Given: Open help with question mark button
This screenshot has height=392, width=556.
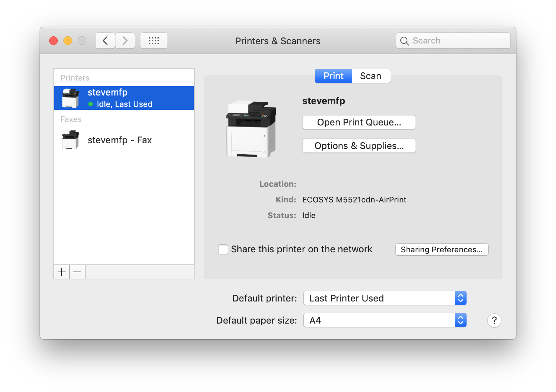Looking at the screenshot, I should click(494, 320).
